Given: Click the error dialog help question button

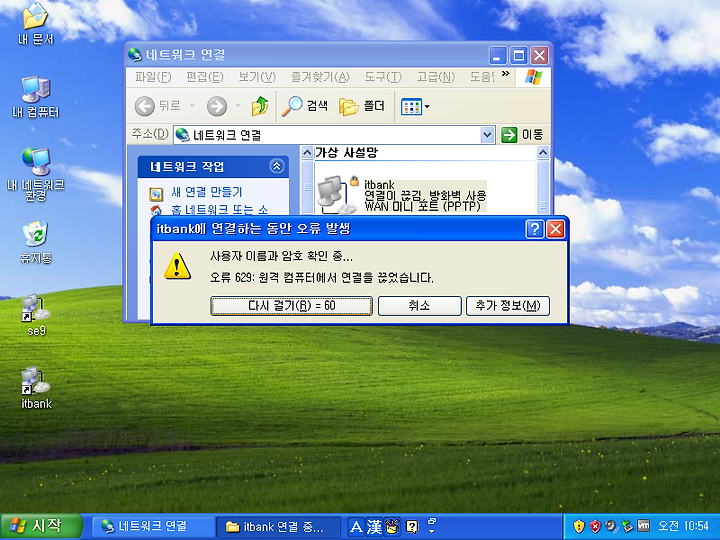Looking at the screenshot, I should coord(534,229).
